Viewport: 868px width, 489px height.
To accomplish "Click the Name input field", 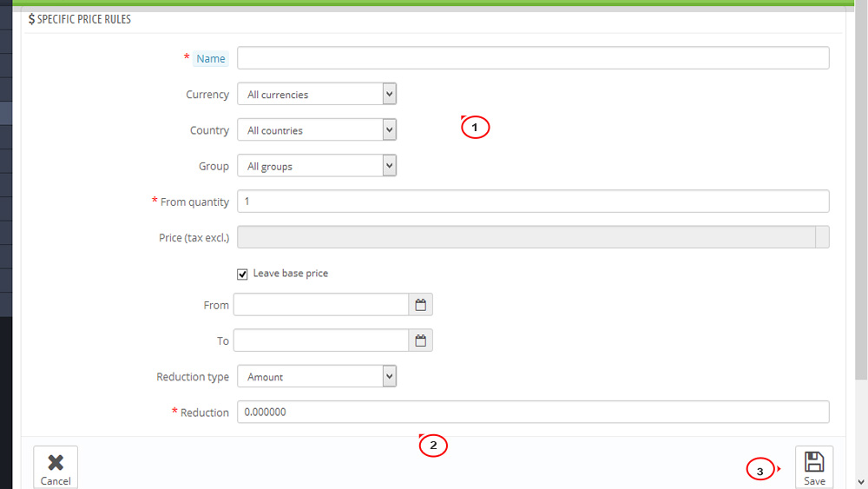I will pyautogui.click(x=533, y=58).
